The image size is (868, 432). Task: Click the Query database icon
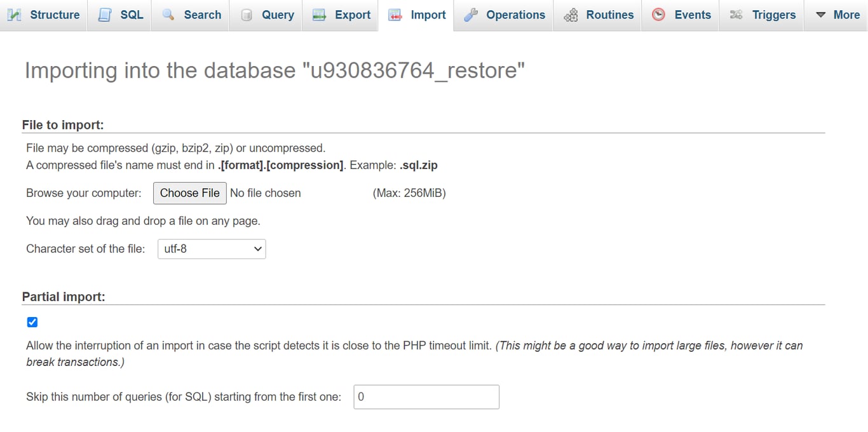click(246, 14)
